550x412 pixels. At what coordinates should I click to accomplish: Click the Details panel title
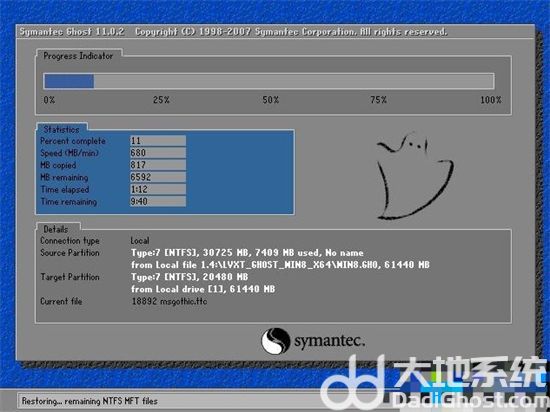pyautogui.click(x=56, y=229)
